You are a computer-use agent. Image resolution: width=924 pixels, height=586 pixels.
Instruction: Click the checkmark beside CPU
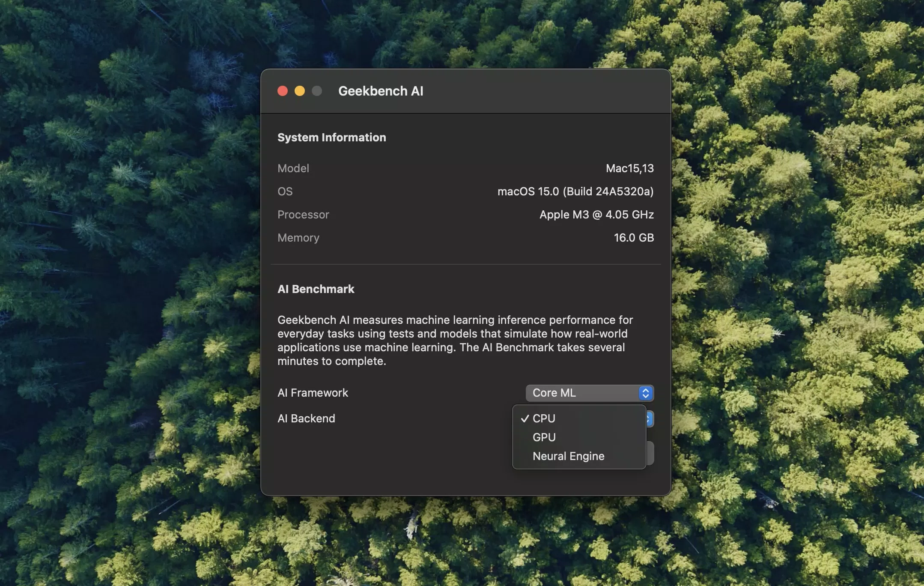525,419
